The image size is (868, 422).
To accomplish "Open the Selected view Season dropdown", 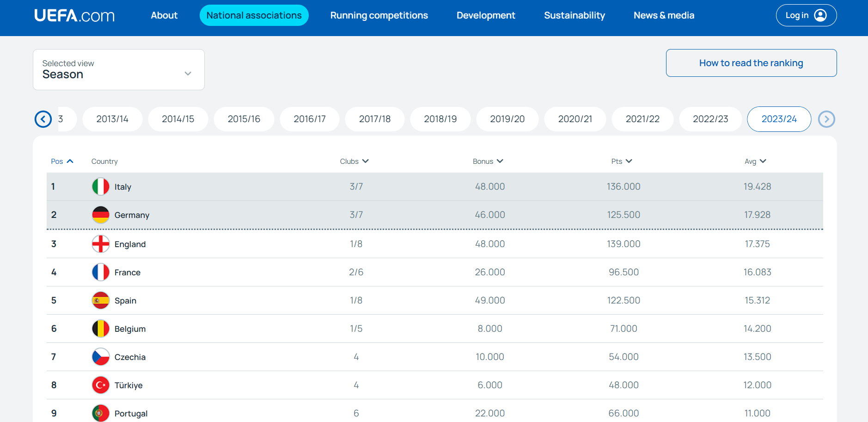I will 119,70.
